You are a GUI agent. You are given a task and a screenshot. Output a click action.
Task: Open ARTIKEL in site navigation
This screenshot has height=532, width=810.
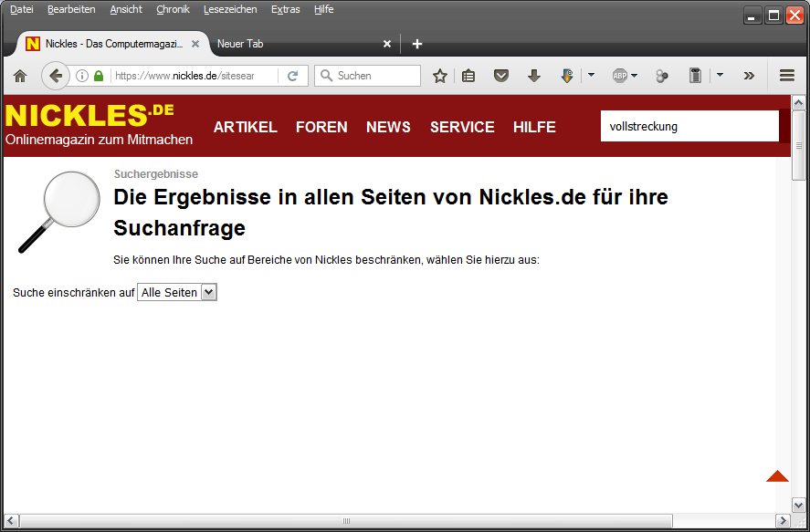click(246, 127)
